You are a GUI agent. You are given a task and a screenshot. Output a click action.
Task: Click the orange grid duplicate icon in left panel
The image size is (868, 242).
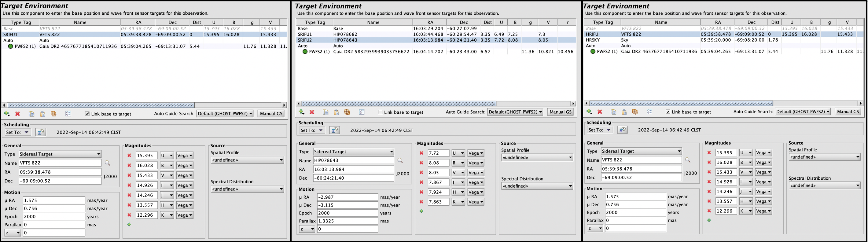point(53,114)
